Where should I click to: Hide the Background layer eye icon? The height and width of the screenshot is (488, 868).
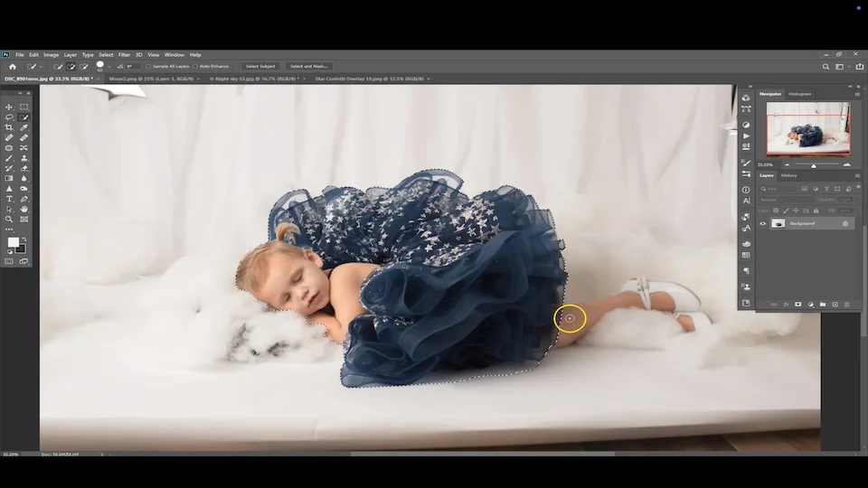click(763, 223)
